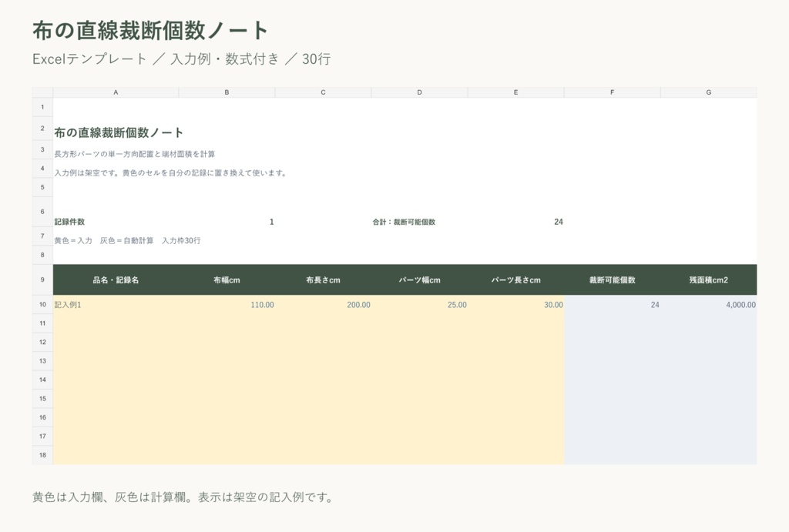Viewport: 789px width, 532px height.
Task: Select row 8 header
Action: 43,255
